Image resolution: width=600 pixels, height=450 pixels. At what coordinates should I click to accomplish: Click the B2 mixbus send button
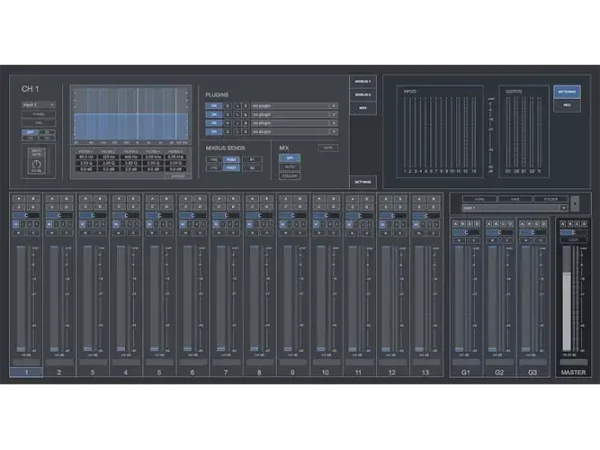coord(252,168)
